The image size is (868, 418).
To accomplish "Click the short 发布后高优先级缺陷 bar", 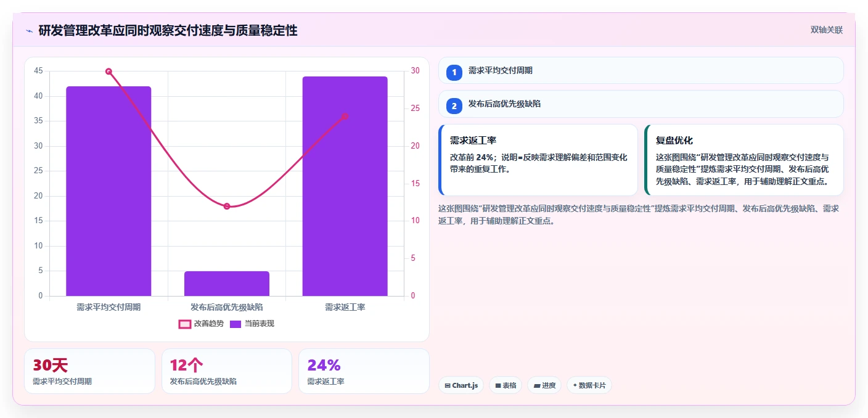I will 227,284.
